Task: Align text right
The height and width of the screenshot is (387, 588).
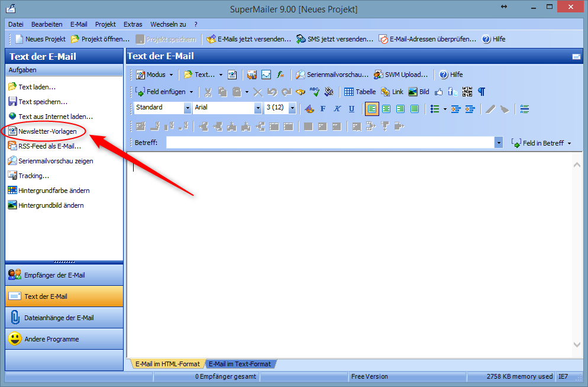Action: tap(400, 109)
